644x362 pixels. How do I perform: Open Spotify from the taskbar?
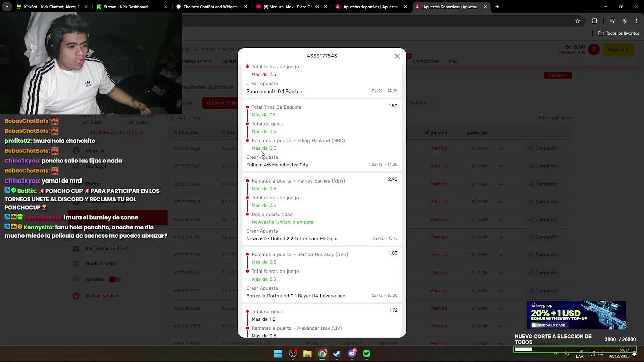tap(367, 354)
